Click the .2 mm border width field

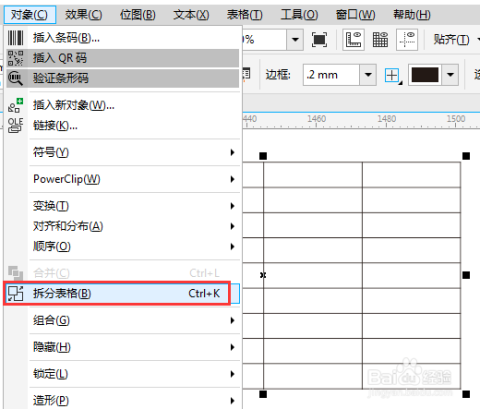(331, 75)
